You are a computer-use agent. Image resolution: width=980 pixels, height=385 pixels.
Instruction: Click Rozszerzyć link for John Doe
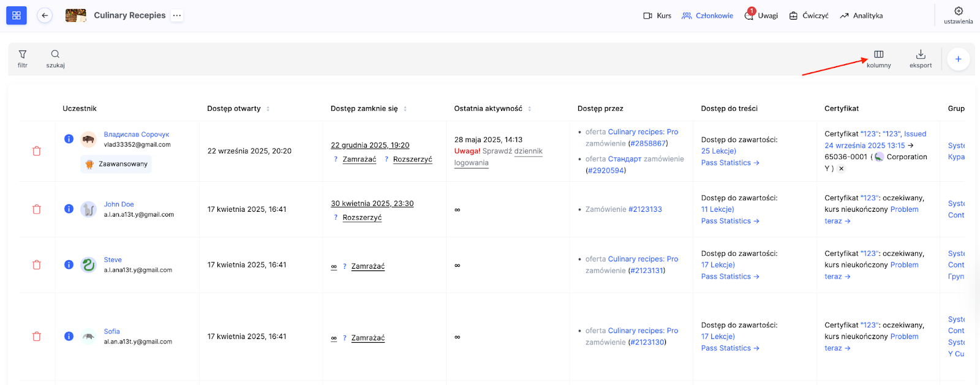362,218
